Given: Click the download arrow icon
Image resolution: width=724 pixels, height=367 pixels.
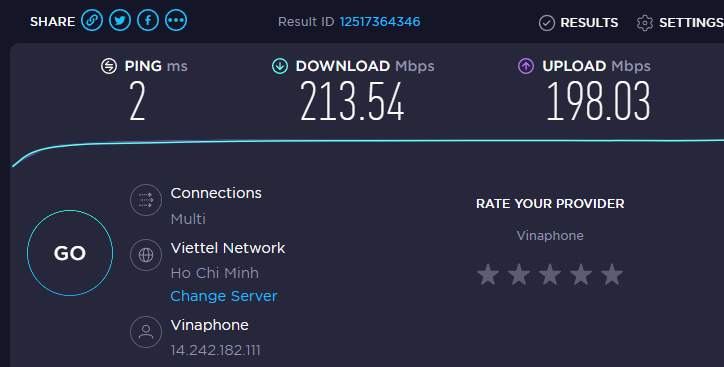Looking at the screenshot, I should pyautogui.click(x=280, y=66).
